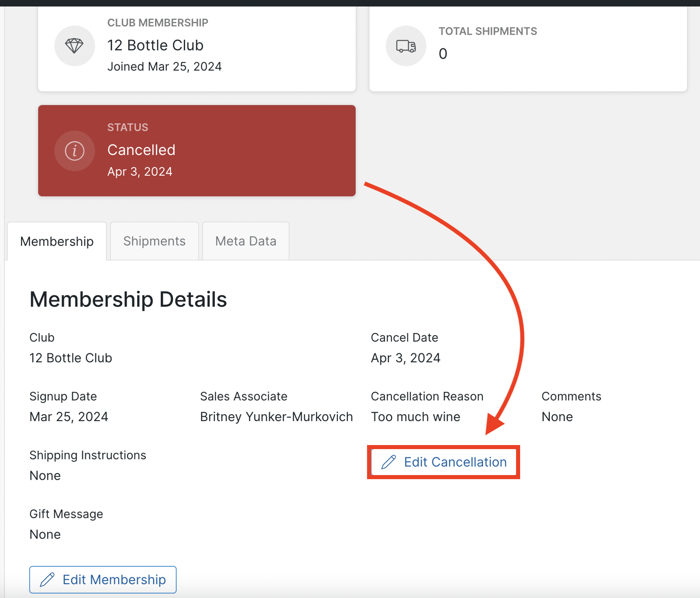The image size is (700, 598).
Task: Click the Edit Cancellation button
Action: pyautogui.click(x=443, y=462)
